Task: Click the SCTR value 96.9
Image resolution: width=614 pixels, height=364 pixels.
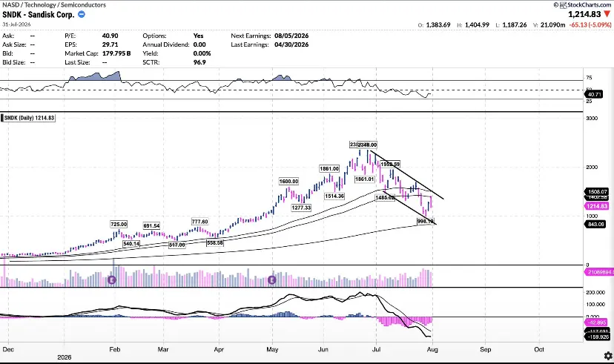Action: click(x=199, y=62)
